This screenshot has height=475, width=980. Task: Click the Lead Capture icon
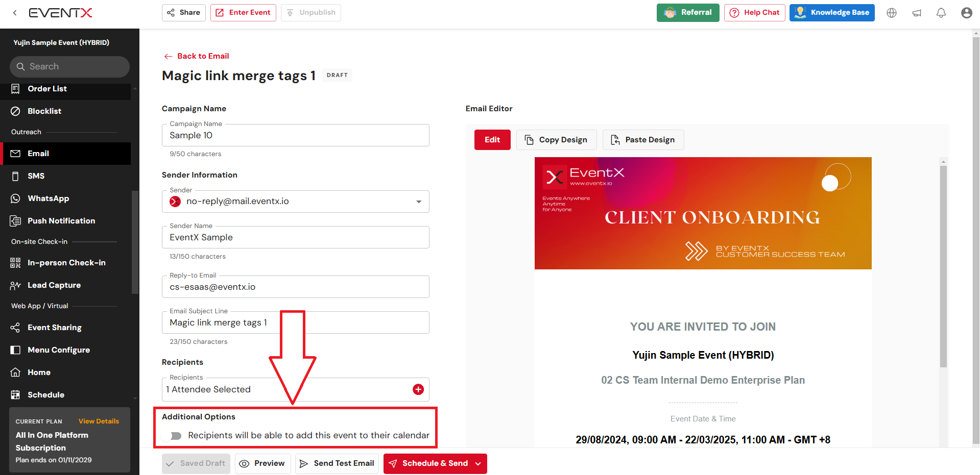[15, 285]
